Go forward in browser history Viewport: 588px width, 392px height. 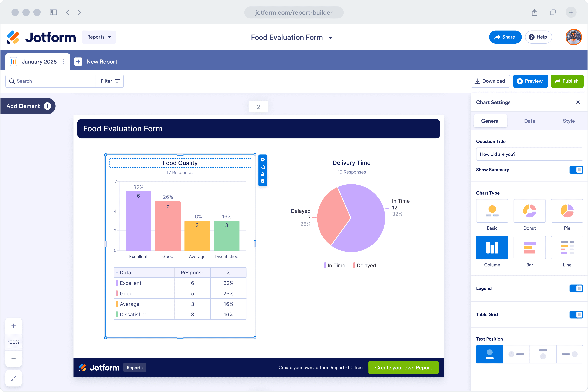pyautogui.click(x=79, y=12)
